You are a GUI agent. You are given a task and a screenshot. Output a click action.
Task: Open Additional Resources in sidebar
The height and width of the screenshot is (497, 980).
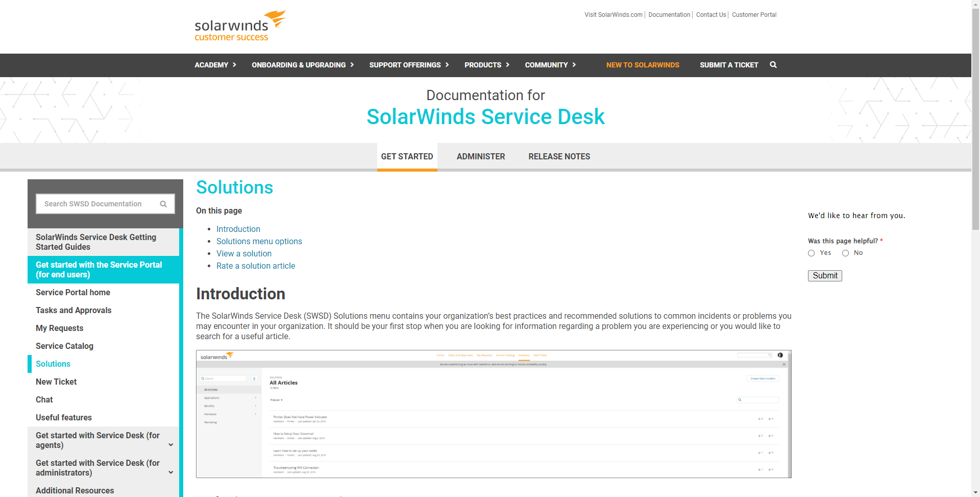pyautogui.click(x=75, y=491)
